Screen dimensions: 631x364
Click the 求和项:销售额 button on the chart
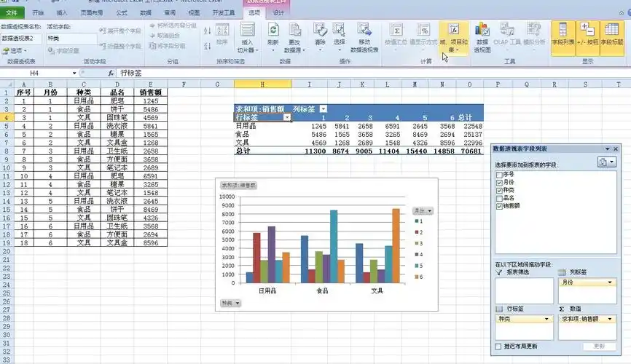pos(238,186)
